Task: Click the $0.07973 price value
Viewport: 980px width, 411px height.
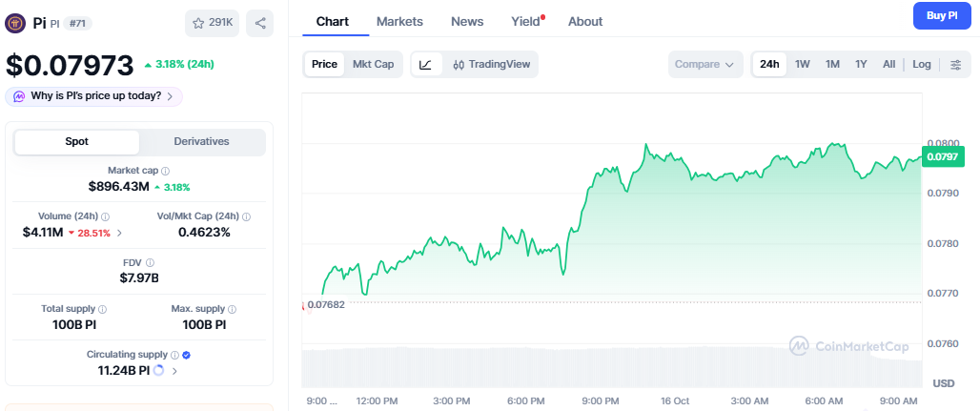Action: click(x=70, y=65)
